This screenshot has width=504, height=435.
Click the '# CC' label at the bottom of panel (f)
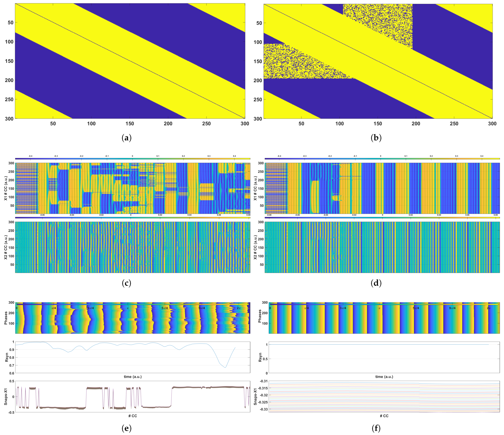384,416
